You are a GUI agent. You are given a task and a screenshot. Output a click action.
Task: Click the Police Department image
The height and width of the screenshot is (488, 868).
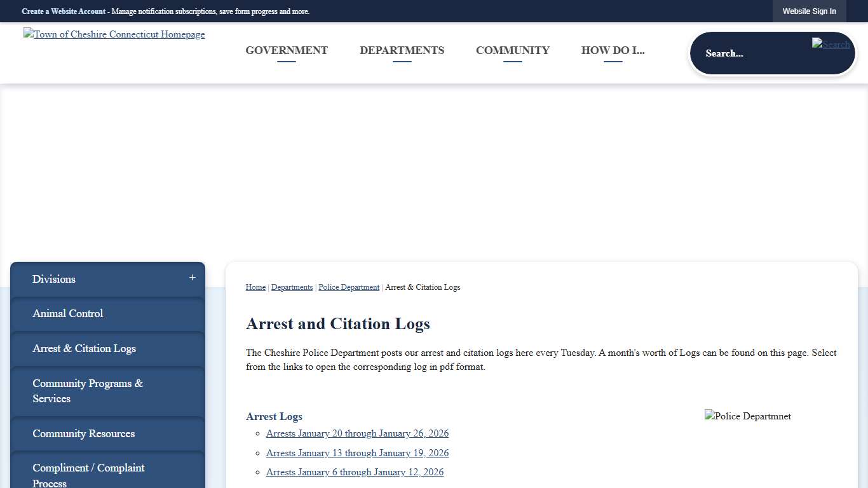(x=748, y=416)
